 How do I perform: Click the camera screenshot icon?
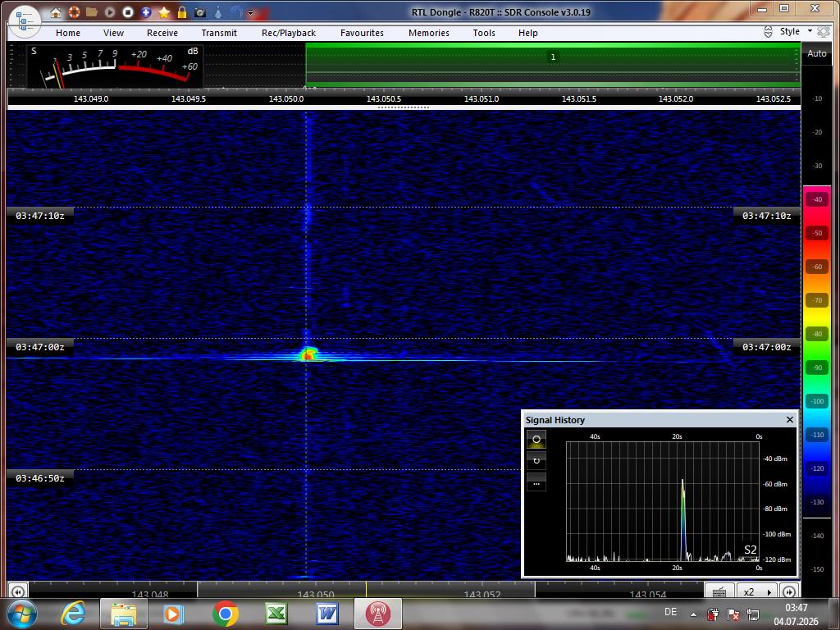200,11
